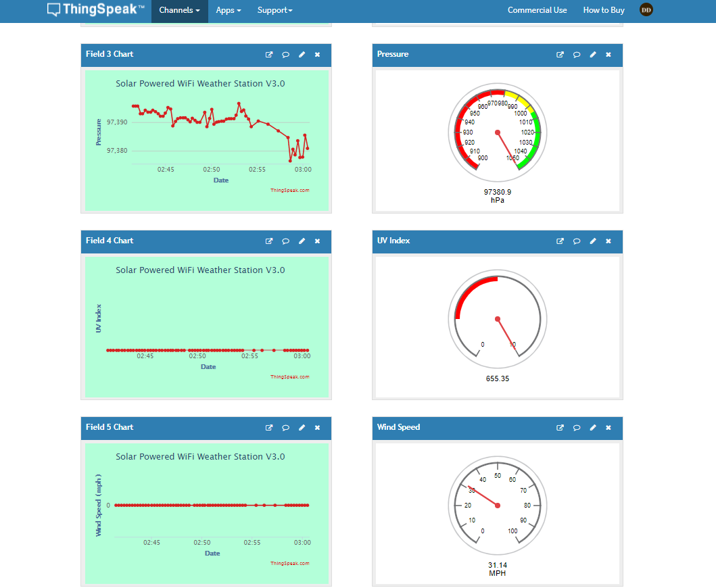Click comment icon on UV Index widget

[577, 241]
